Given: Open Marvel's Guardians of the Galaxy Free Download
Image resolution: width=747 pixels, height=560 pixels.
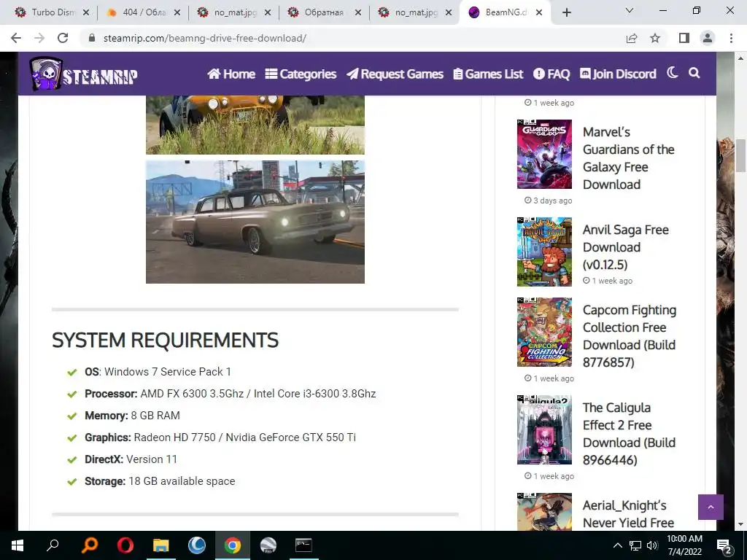Looking at the screenshot, I should 628,158.
